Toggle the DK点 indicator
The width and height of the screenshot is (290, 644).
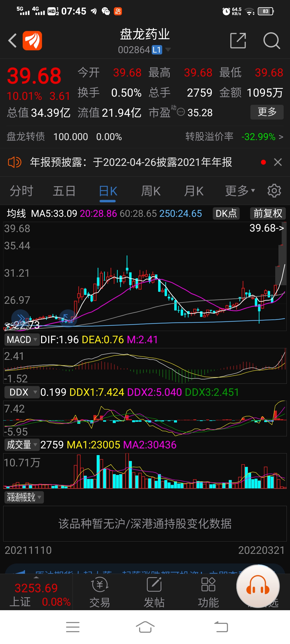[226, 214]
